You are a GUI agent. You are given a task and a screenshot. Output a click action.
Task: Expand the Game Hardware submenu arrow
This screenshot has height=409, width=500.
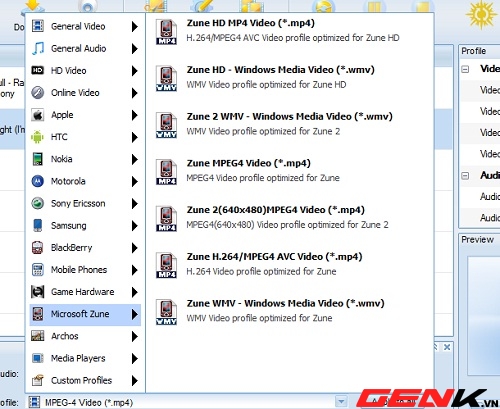(x=134, y=292)
